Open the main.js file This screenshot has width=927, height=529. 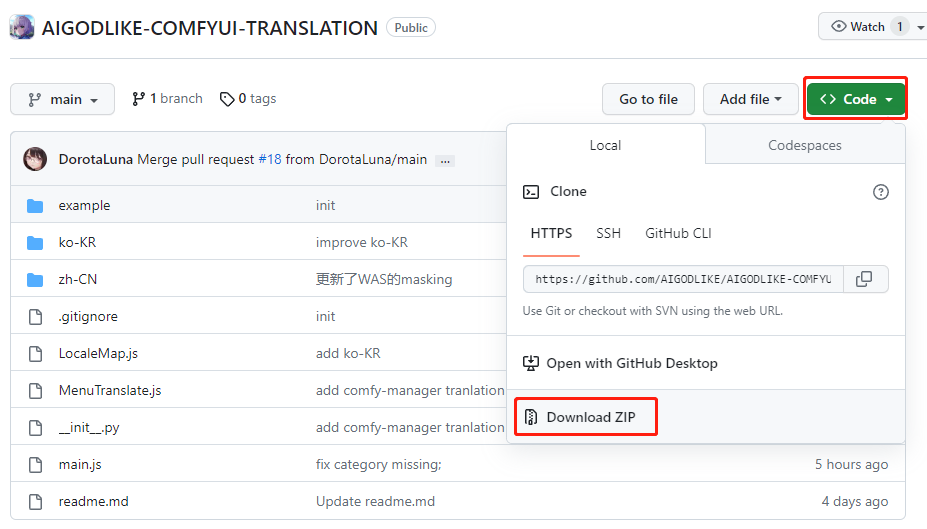[x=80, y=465]
